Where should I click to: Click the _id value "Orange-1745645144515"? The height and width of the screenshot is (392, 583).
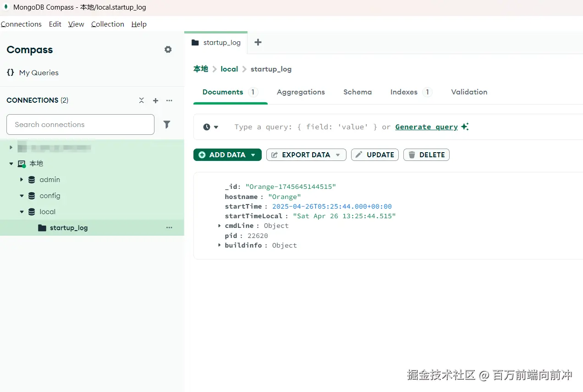coord(291,187)
